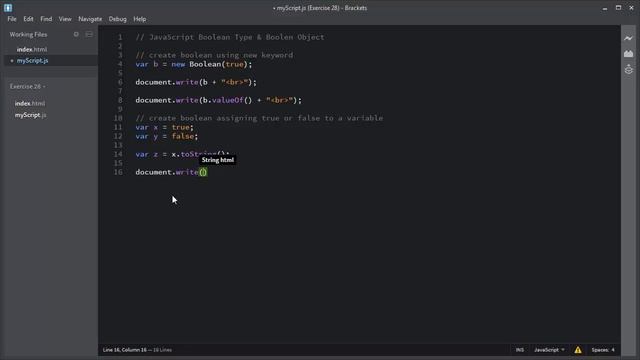Click the Line 16, Column 16 status text

click(x=124, y=350)
